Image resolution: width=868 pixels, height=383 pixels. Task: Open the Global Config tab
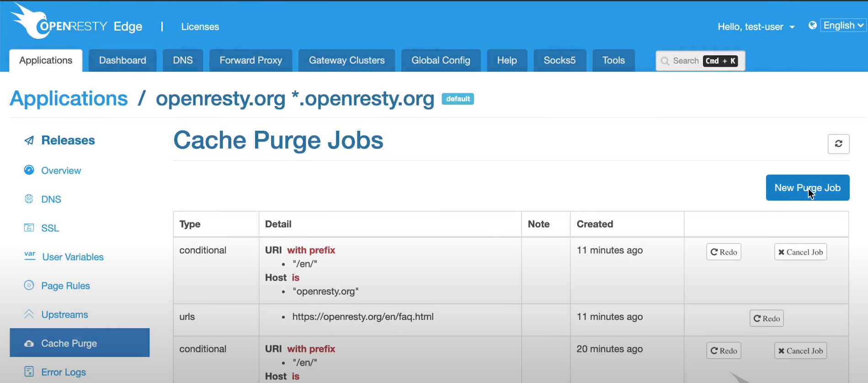click(x=441, y=60)
